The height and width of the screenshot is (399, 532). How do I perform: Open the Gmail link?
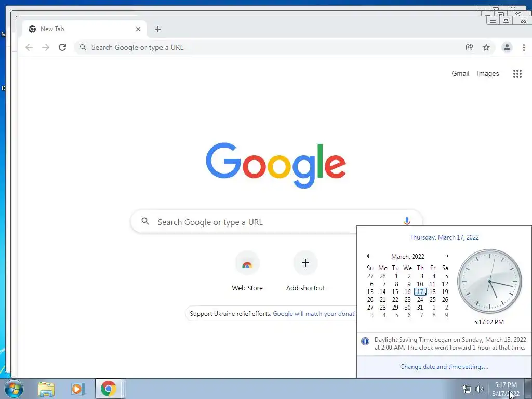(460, 73)
